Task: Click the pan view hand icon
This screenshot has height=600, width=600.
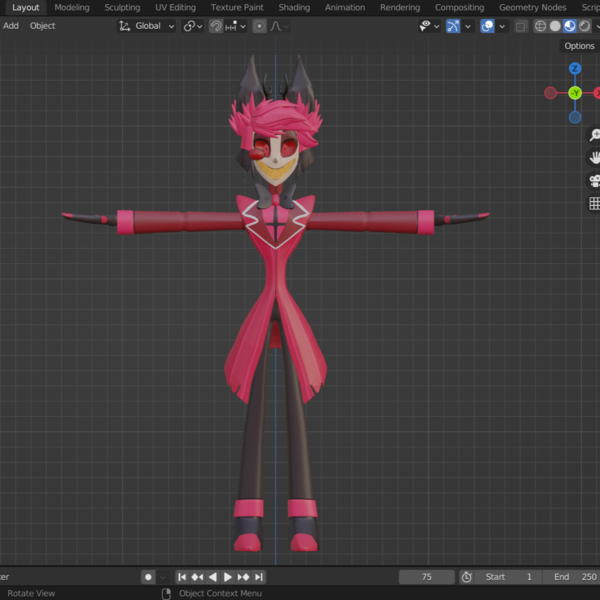Action: click(x=594, y=158)
